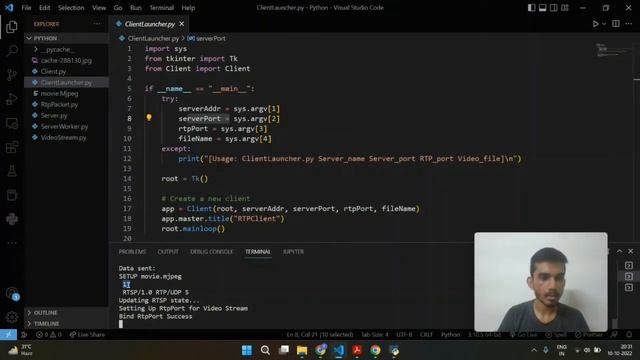The image size is (640, 360).
Task: Click the remote window status button
Action: pos(8,335)
